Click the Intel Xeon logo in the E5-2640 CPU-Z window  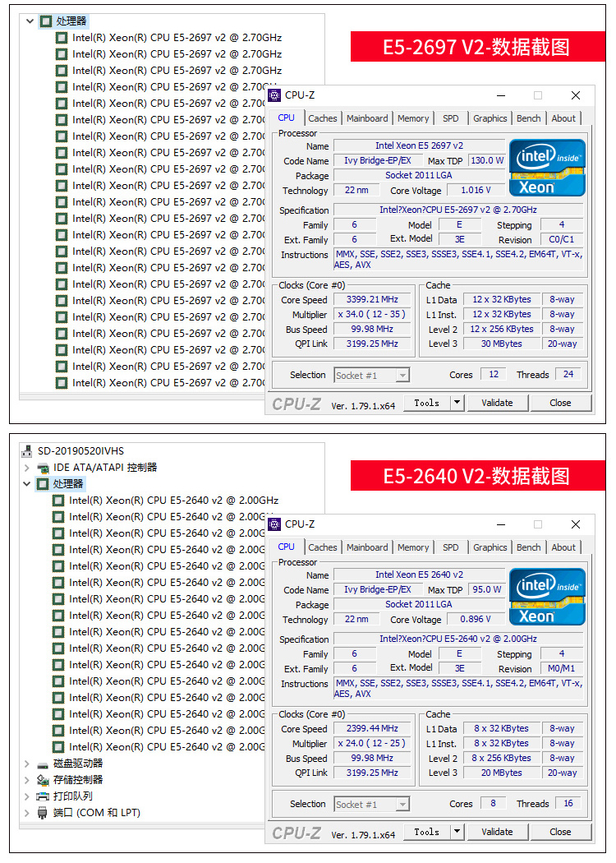pyautogui.click(x=547, y=597)
